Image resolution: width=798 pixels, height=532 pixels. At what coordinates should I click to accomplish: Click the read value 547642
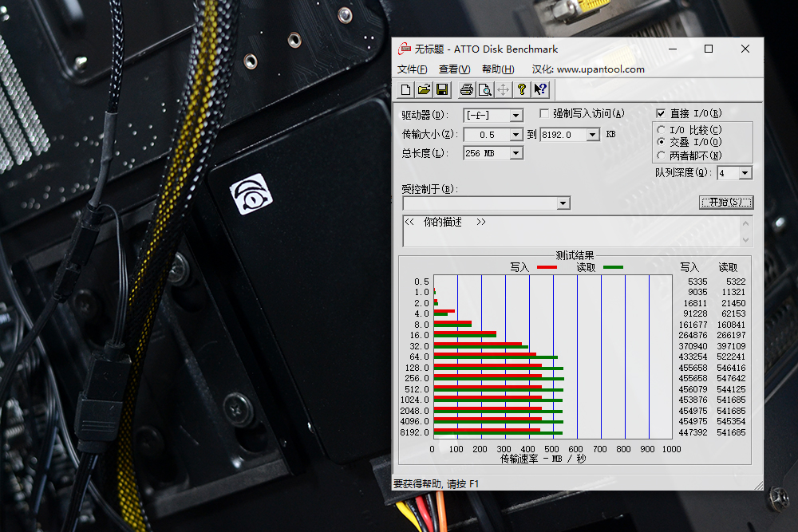coord(731,378)
